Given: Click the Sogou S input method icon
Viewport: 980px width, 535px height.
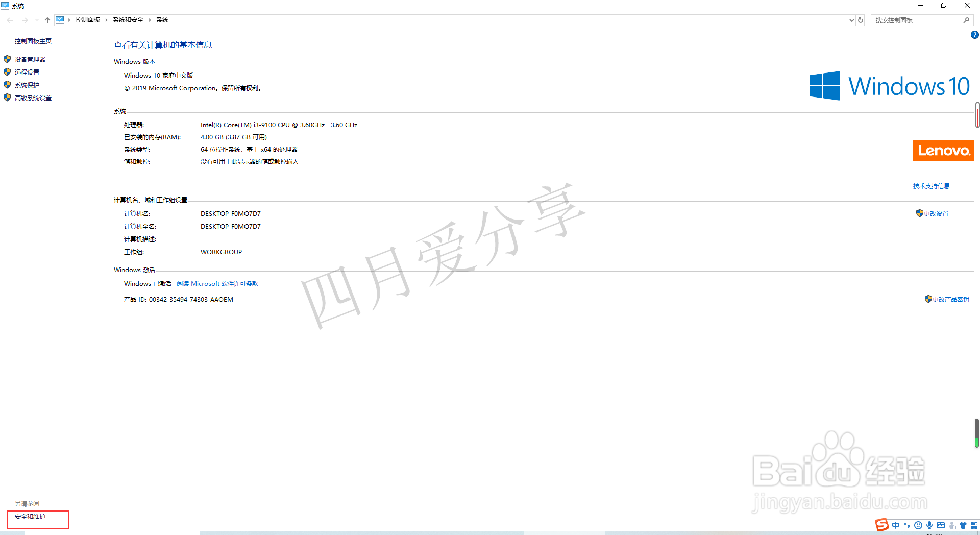Looking at the screenshot, I should [881, 525].
